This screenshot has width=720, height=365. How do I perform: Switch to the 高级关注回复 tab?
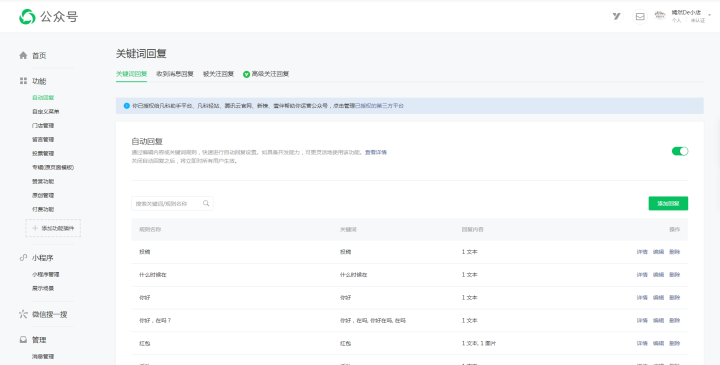point(270,74)
